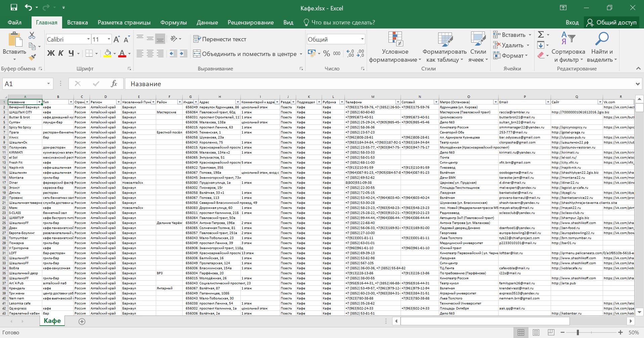
Task: Click the Increase Font Size icon
Action: (117, 40)
